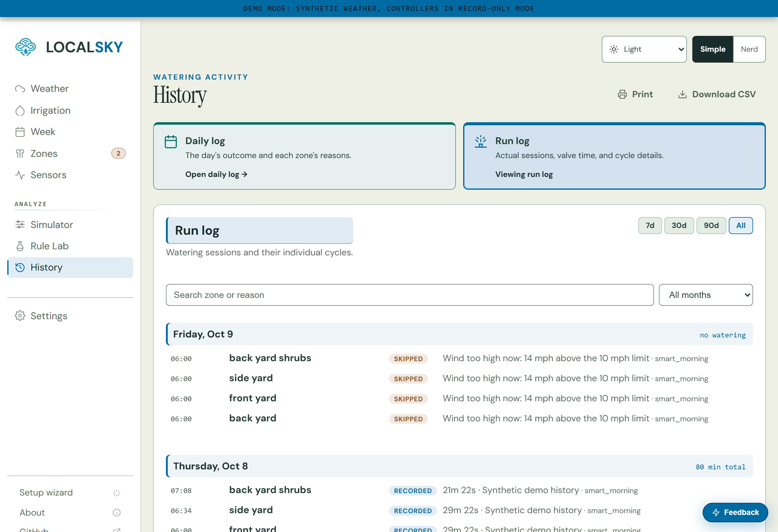Switch to Simple mode
Screen dimensions: 778x532
[x=713, y=49]
